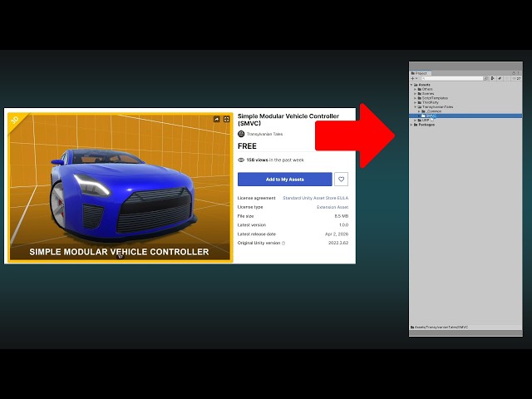Click the blue car preview image

[x=121, y=187]
